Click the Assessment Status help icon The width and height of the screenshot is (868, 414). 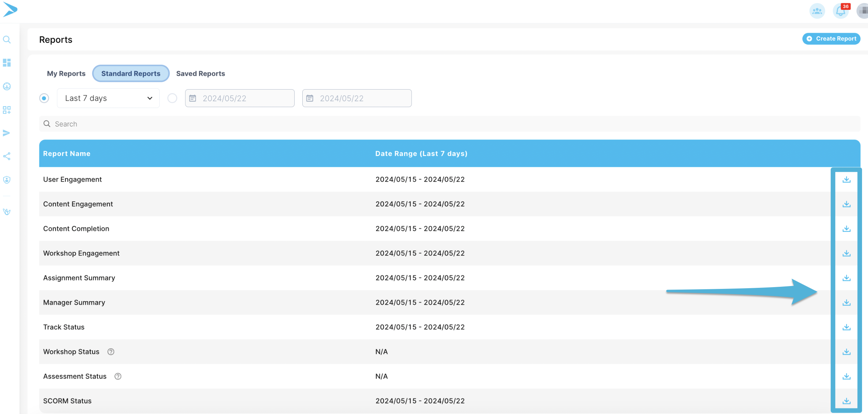point(118,376)
